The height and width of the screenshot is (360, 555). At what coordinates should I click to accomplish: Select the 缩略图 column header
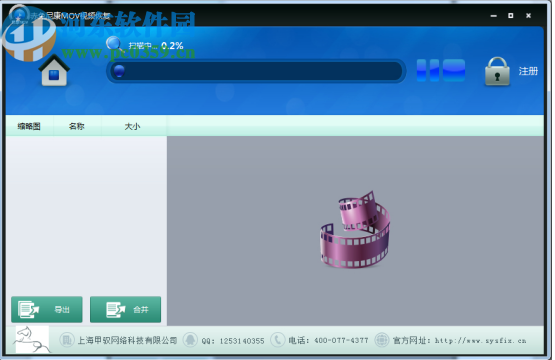pyautogui.click(x=29, y=126)
